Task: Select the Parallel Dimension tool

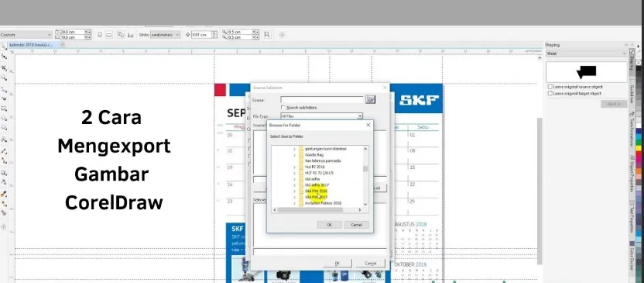Action: point(5,150)
